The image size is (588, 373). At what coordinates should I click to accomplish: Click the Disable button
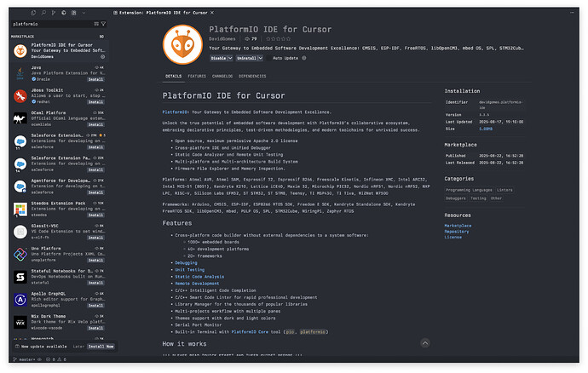[218, 58]
